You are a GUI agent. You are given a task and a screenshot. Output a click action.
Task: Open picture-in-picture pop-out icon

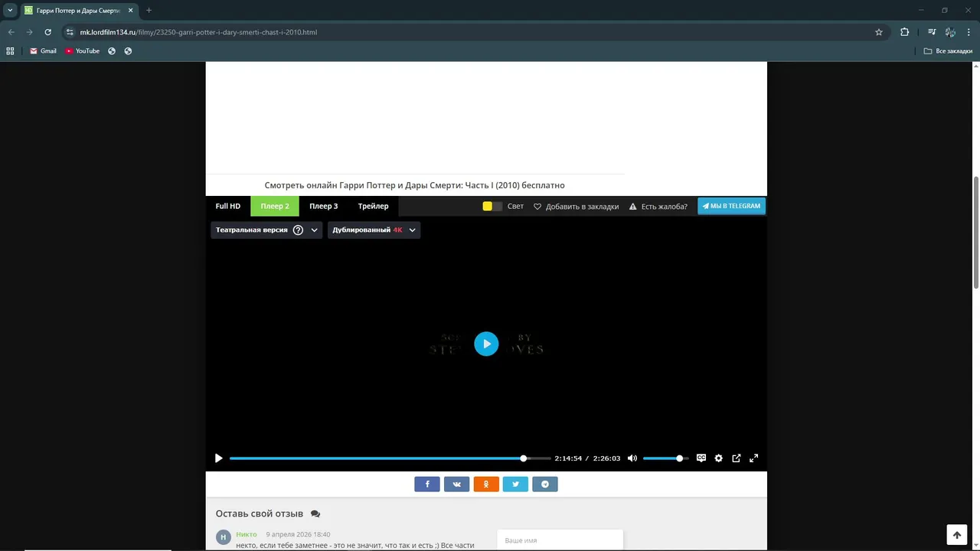[737, 458]
